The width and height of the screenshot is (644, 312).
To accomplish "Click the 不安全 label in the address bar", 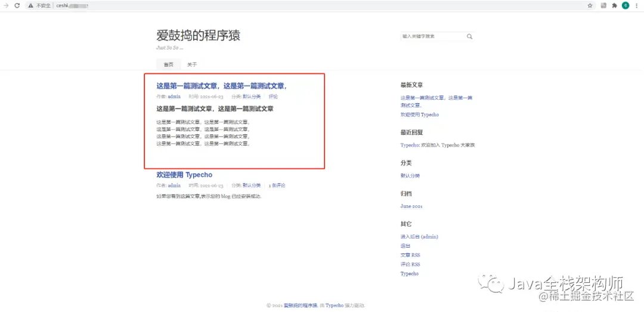I will tap(44, 6).
